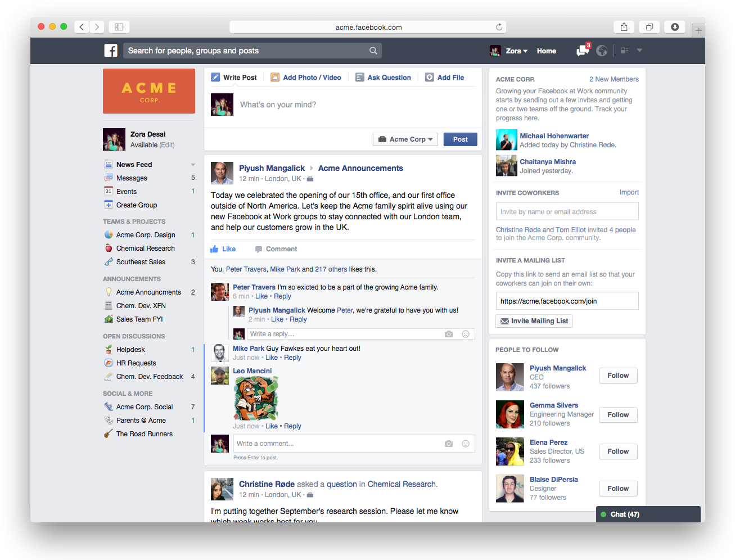The height and width of the screenshot is (560, 735).
Task: Click the Chem. Dev. Feedback icon
Action: point(109,376)
